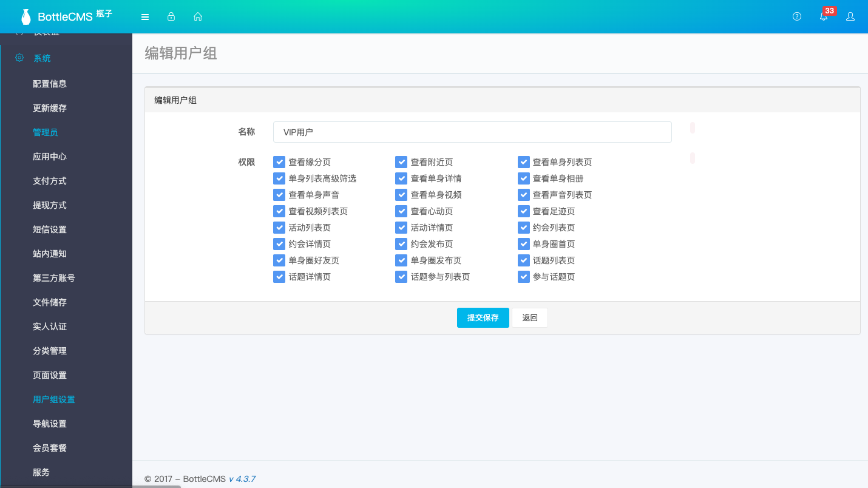Uncheck 活动详情页 permission
Image resolution: width=868 pixels, height=488 pixels.
pos(401,228)
